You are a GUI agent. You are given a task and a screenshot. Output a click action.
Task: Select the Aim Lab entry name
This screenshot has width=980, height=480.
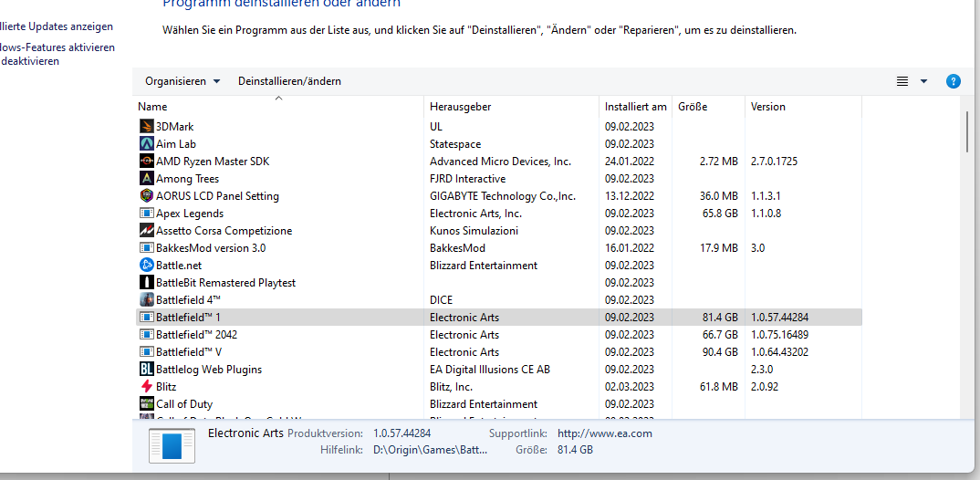click(176, 144)
